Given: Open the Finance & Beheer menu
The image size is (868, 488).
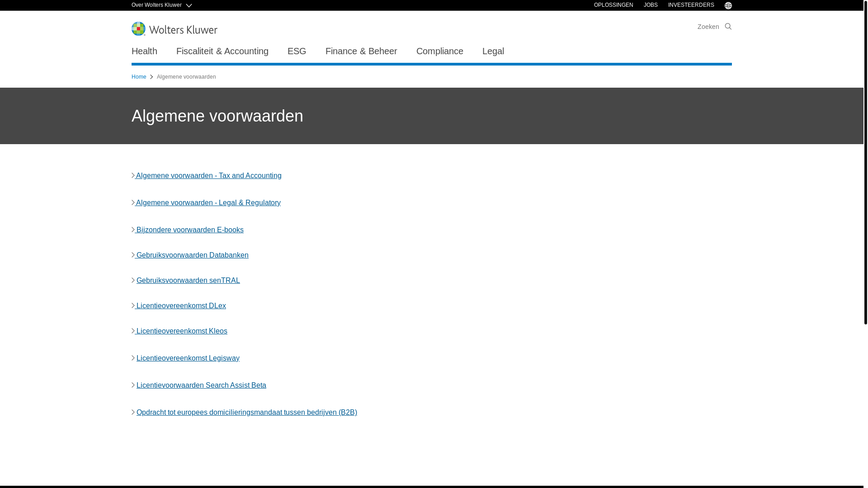Looking at the screenshot, I should pyautogui.click(x=361, y=51).
